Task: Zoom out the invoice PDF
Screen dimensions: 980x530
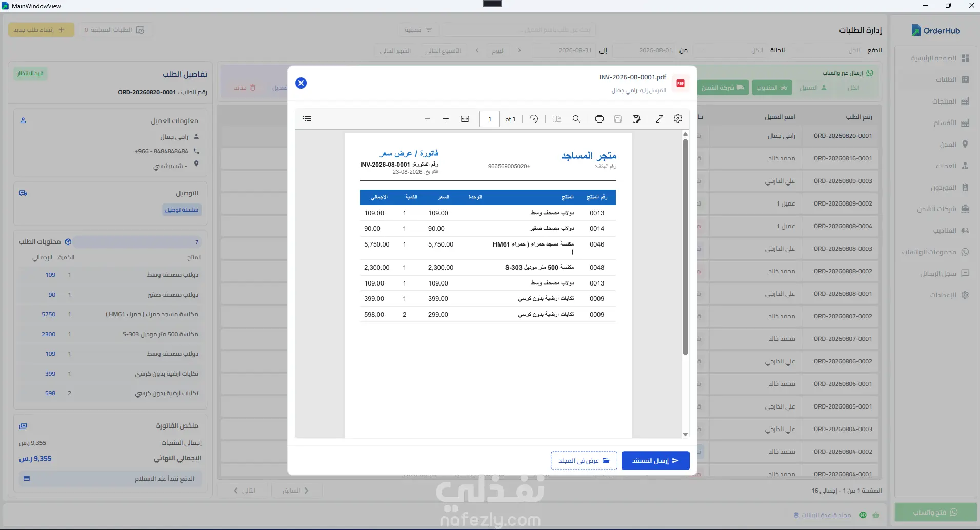Action: [x=428, y=119]
